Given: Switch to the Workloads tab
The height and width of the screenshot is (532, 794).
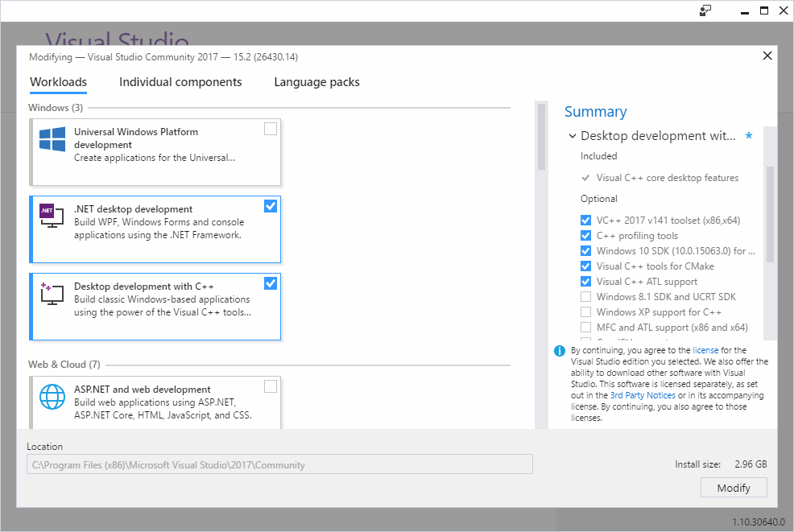Looking at the screenshot, I should pos(58,82).
